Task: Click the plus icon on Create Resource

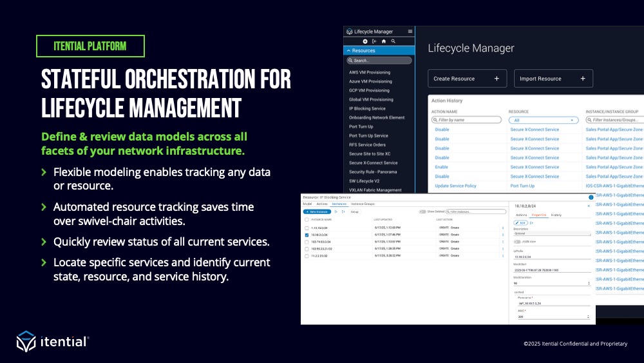Action: (x=497, y=79)
